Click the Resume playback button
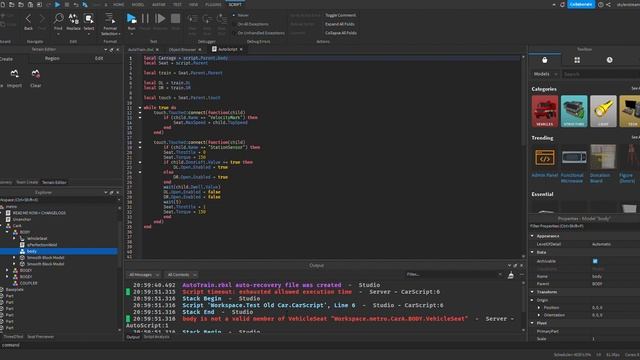The image size is (640, 360). tap(160, 18)
